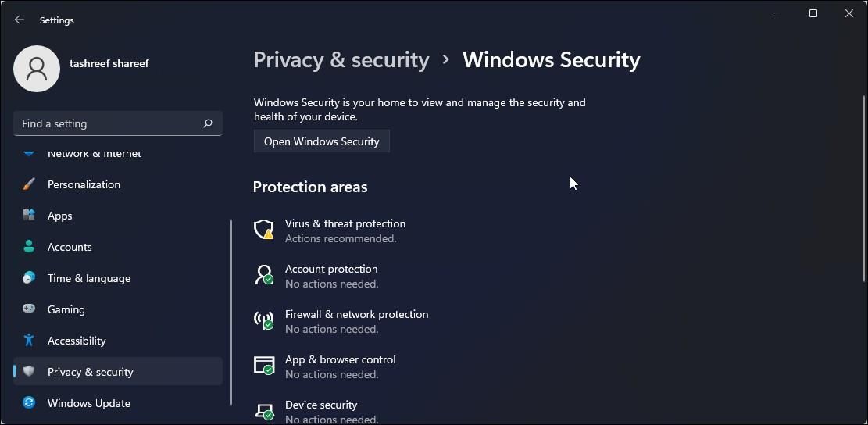Navigate to Privacy & security breadcrumb
868x425 pixels.
(x=341, y=60)
